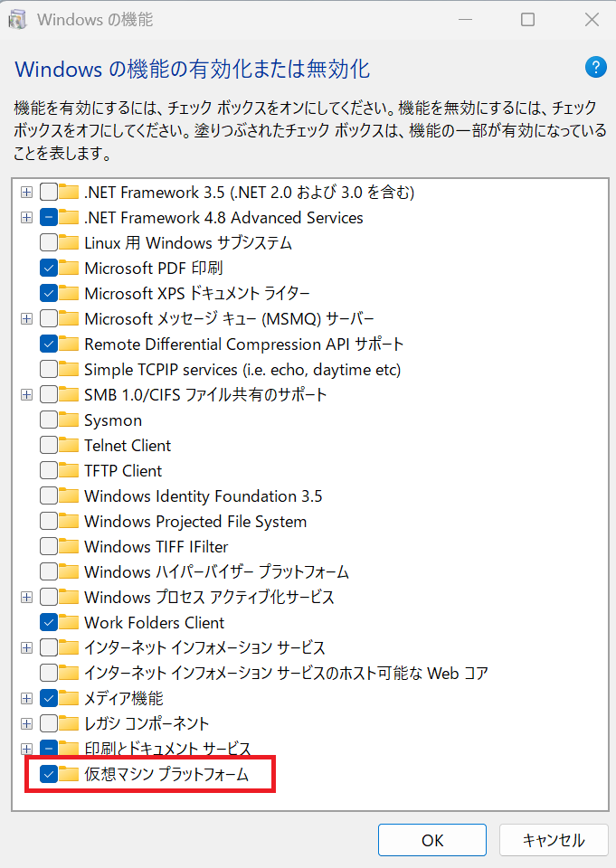Click folder icon beside Work Folders Client
The image size is (616, 868).
[x=69, y=622]
